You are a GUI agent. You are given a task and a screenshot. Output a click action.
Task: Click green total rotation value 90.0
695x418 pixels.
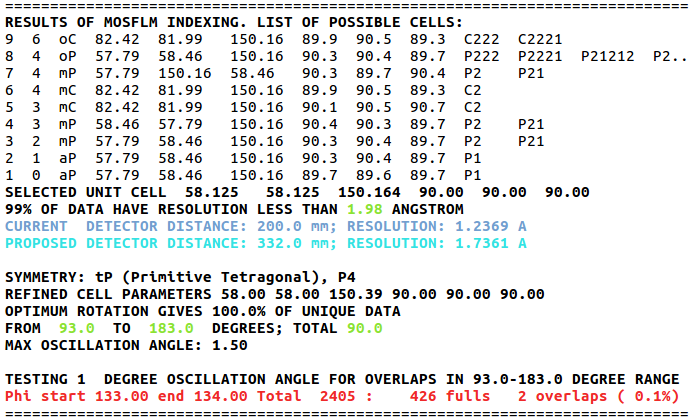[364, 328]
